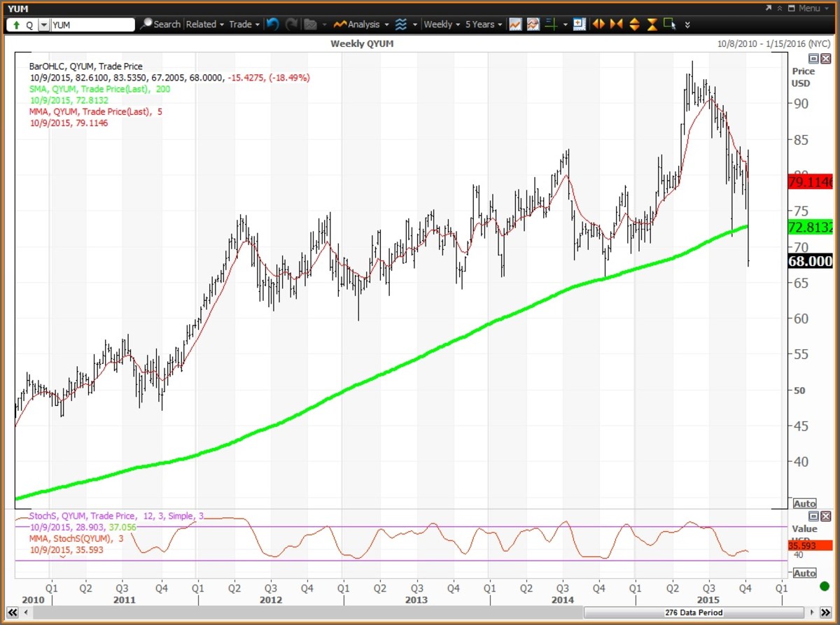Toggle Auto scaling on the price axis
This screenshot has width=840, height=625.
pos(804,503)
